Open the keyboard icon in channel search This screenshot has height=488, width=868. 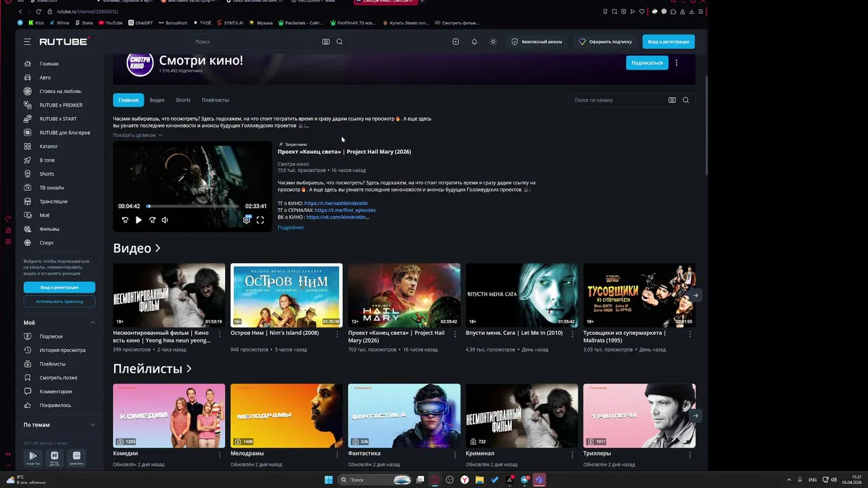tap(672, 100)
